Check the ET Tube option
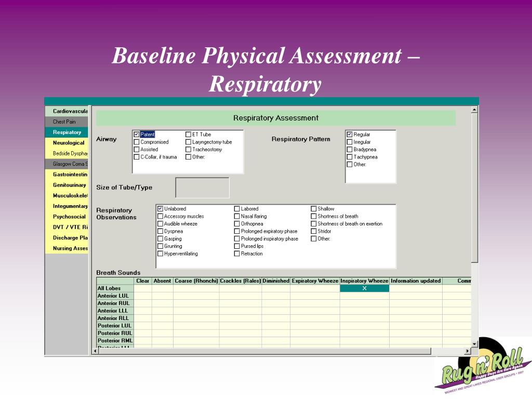The width and height of the screenshot is (532, 399). coord(188,135)
